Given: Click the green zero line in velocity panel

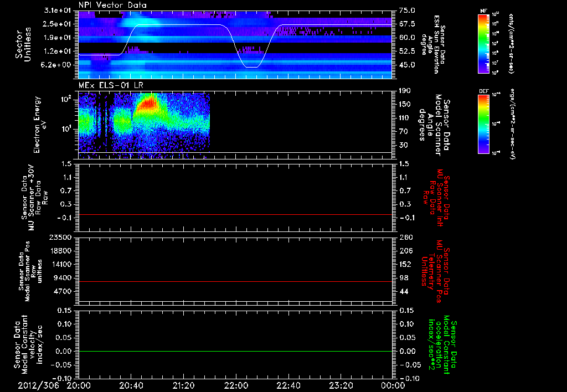Looking at the screenshot, I should [x=235, y=351].
